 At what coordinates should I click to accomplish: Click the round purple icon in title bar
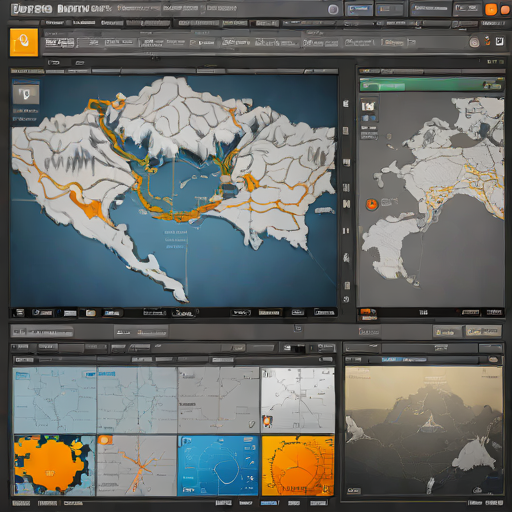333,9
